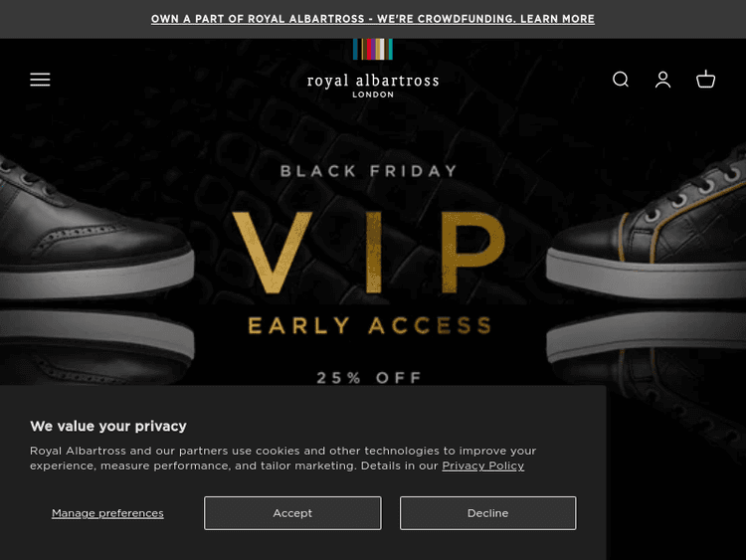Screen dimensions: 746x560
Task: Click the colored stripes emblem above logo
Action: [373, 50]
